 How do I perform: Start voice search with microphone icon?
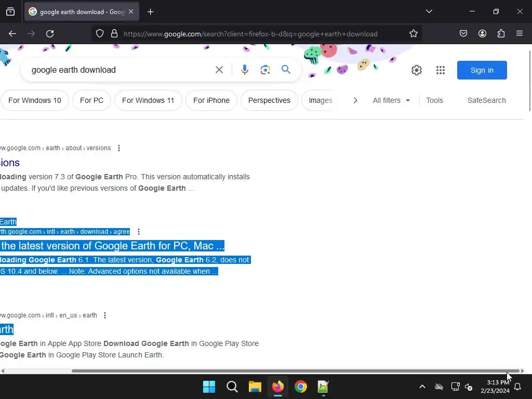pyautogui.click(x=245, y=70)
